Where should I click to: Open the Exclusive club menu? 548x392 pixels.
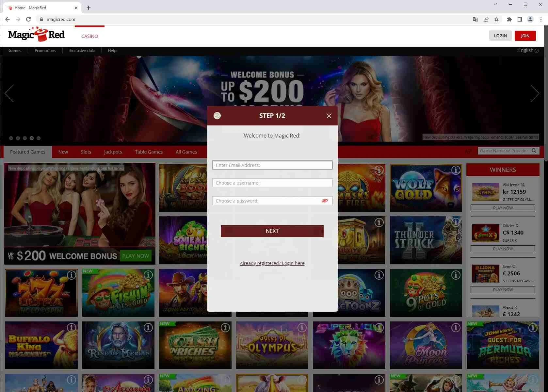[82, 50]
